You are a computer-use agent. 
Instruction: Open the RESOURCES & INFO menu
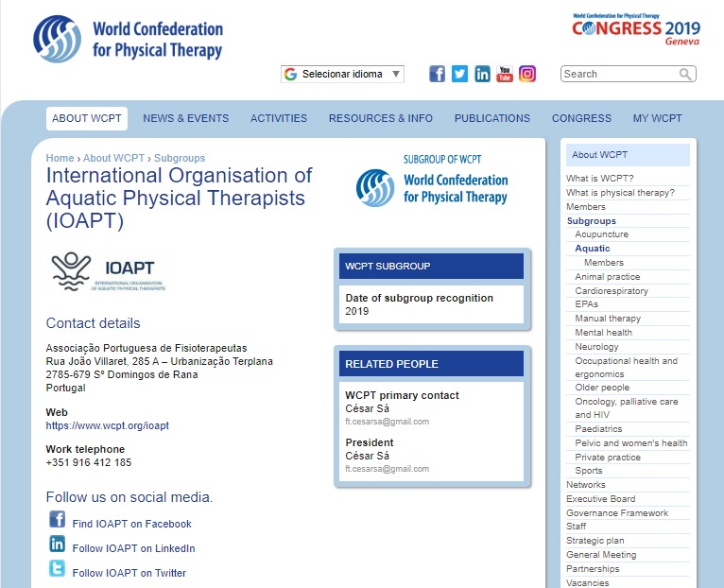point(381,118)
